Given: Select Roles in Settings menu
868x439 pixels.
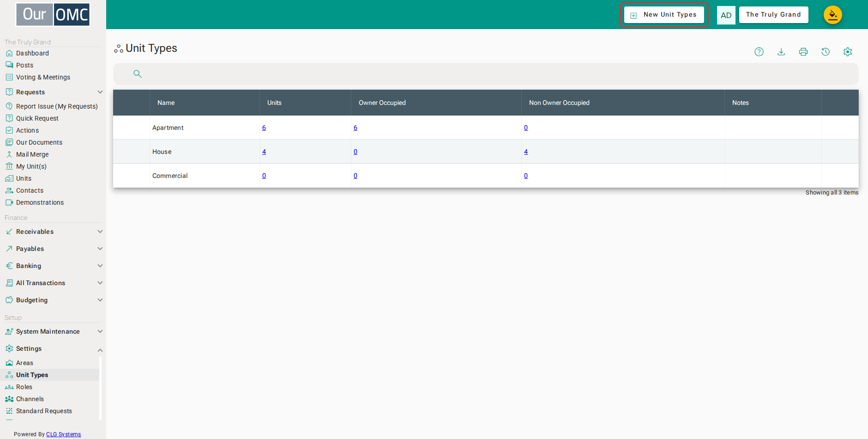Looking at the screenshot, I should coord(24,387).
